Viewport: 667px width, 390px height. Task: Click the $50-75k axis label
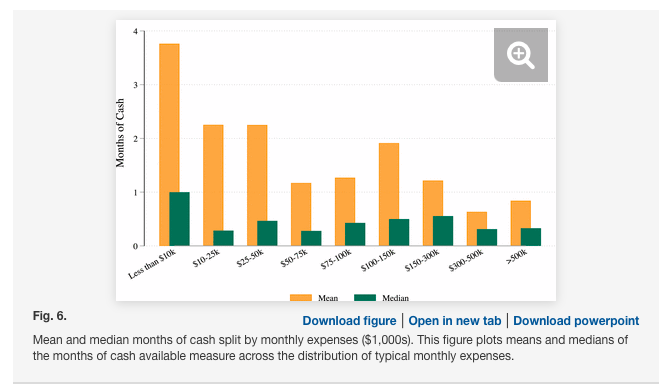coord(294,258)
